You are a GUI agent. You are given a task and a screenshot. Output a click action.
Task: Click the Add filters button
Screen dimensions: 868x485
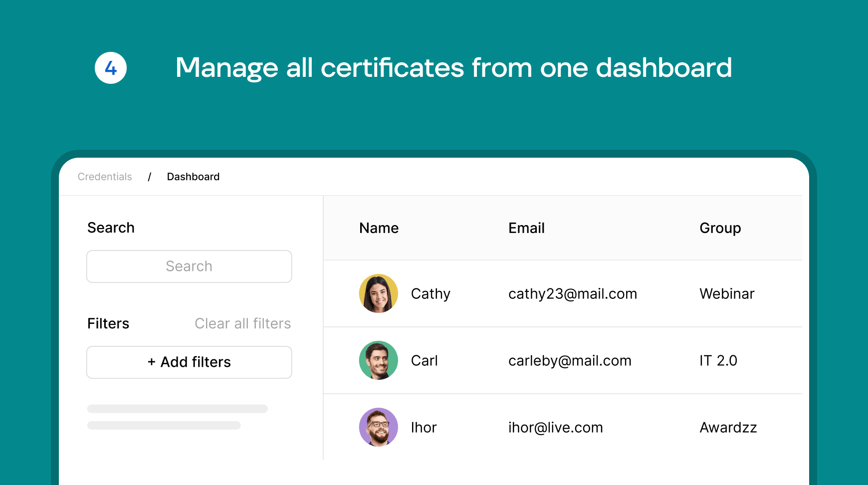[x=189, y=362]
